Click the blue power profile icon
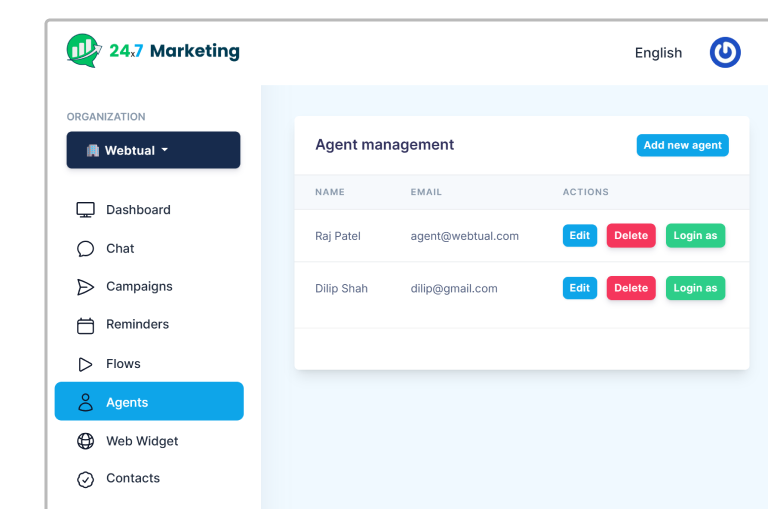Screen dimensions: 768x509 point(725,53)
